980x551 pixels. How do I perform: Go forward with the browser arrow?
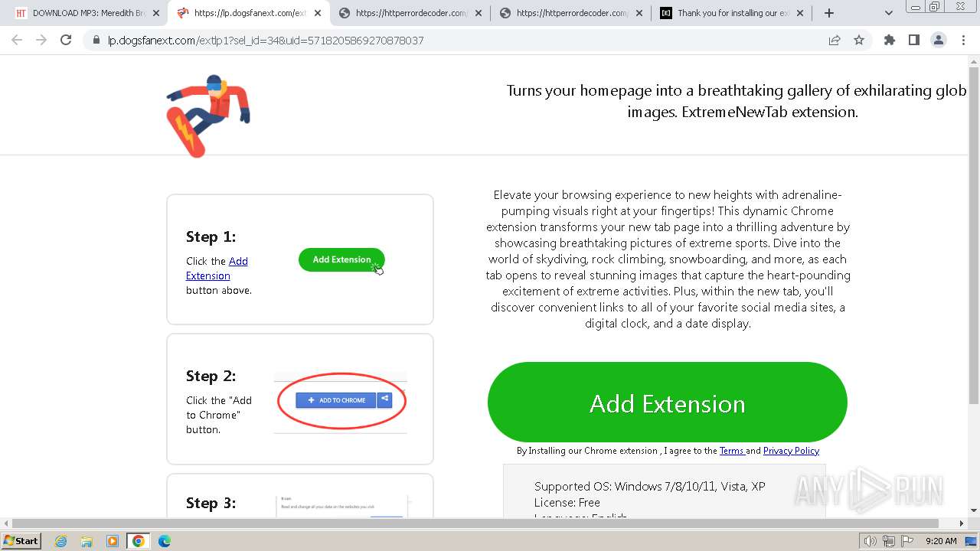(41, 41)
